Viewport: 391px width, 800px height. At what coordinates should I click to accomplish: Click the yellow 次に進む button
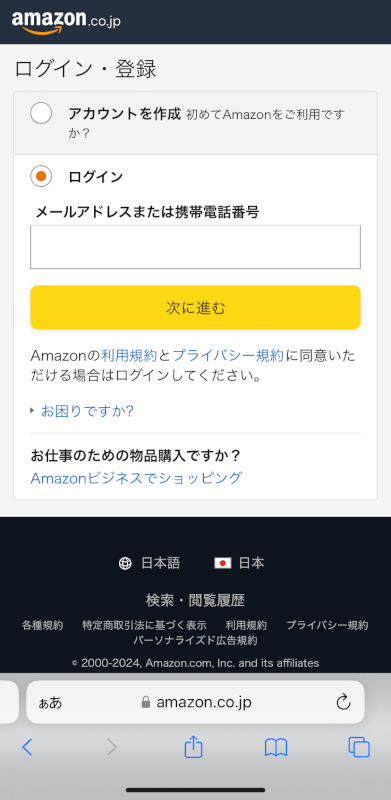(x=196, y=307)
